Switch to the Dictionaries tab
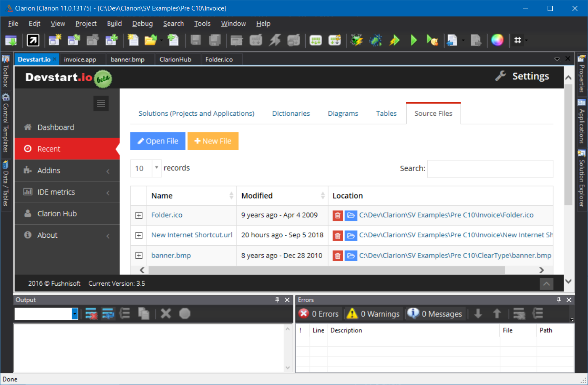588x385 pixels. [x=291, y=114]
